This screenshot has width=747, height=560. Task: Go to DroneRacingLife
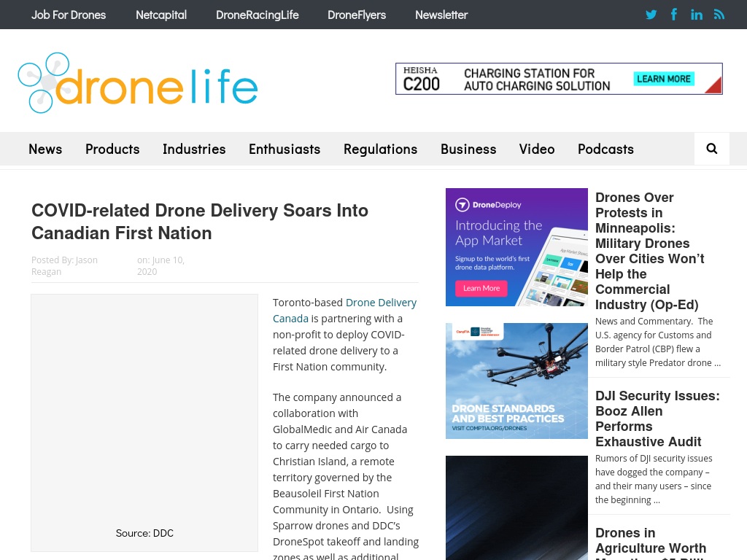tap(258, 15)
